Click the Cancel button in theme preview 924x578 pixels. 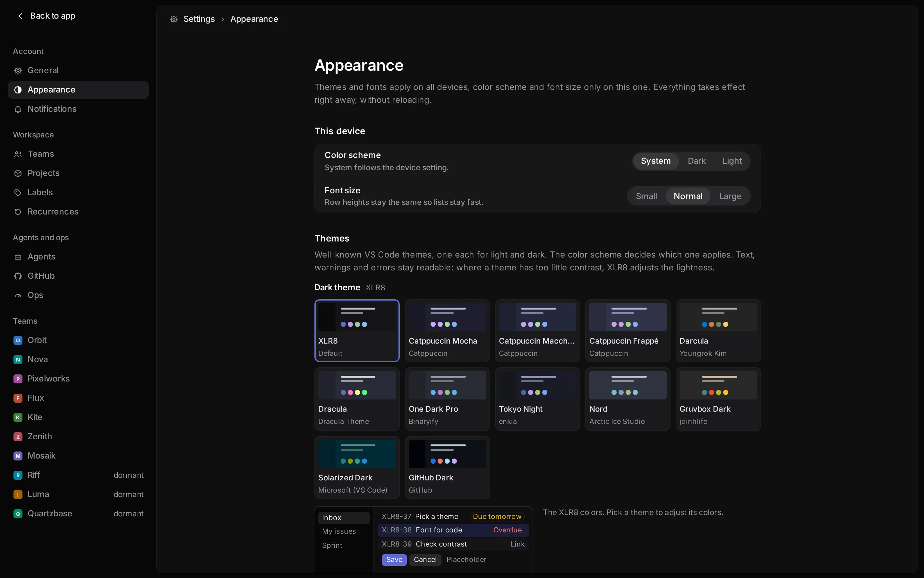coord(425,560)
